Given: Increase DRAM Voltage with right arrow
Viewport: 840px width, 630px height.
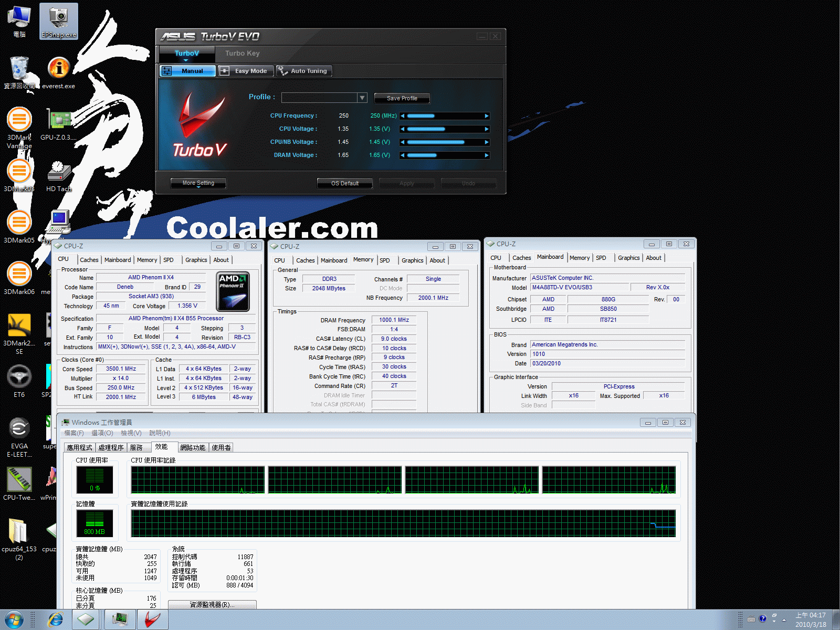Looking at the screenshot, I should pos(487,155).
